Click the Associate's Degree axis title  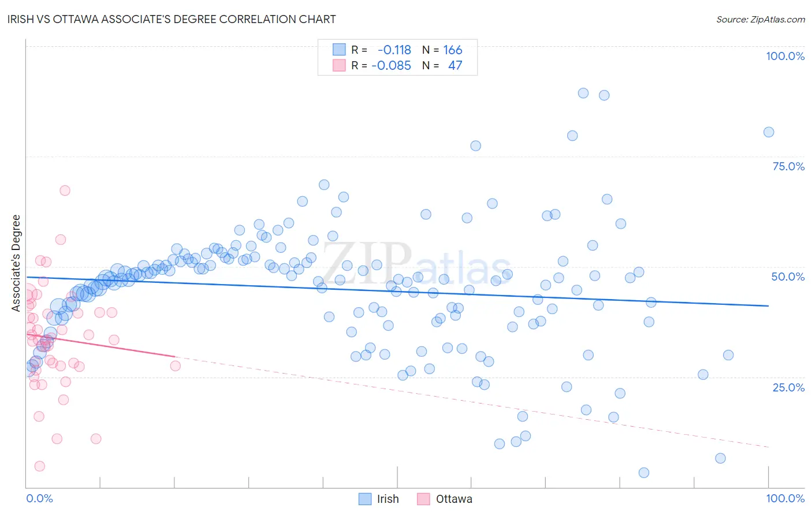click(x=16, y=263)
